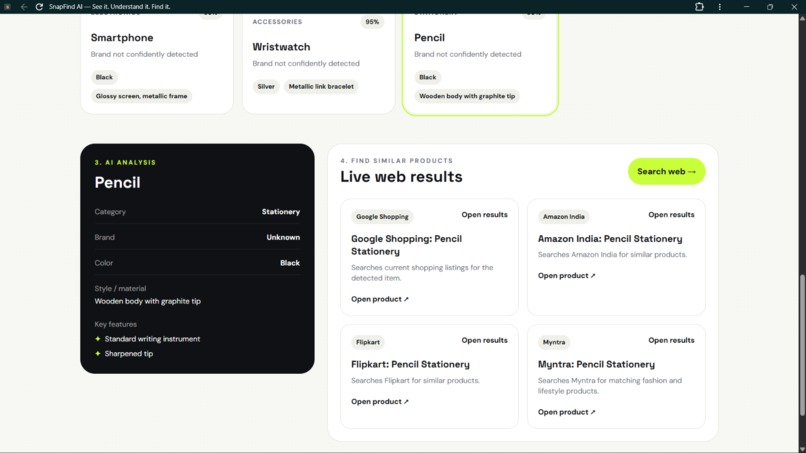Reload the page with the refresh icon
Screen dimensions: 806x453
[39, 7]
